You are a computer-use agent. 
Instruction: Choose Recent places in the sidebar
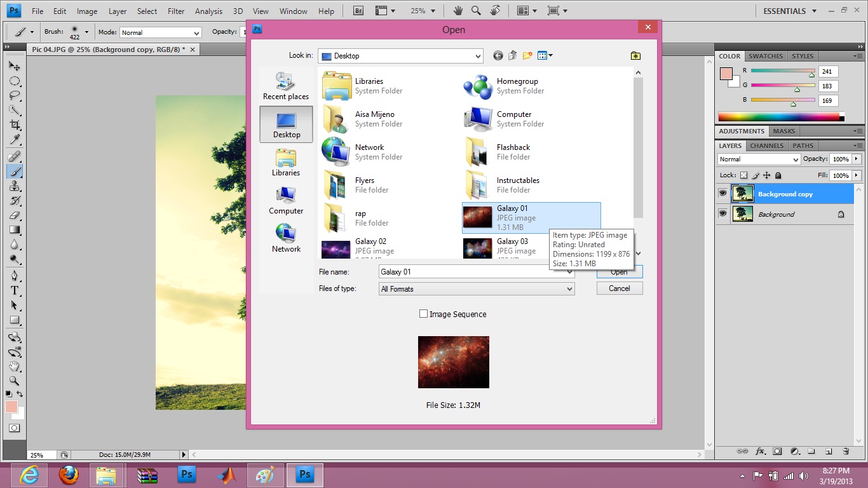[x=286, y=86]
